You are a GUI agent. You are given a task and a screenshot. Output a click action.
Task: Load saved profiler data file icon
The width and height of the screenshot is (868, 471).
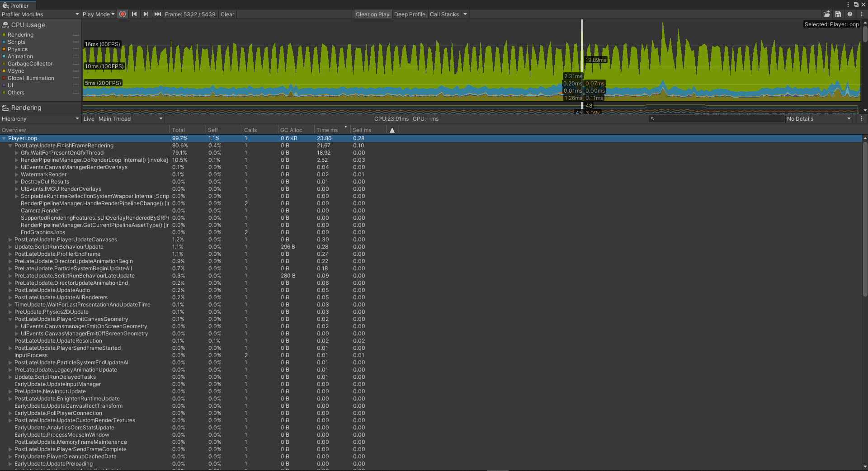[x=827, y=14]
